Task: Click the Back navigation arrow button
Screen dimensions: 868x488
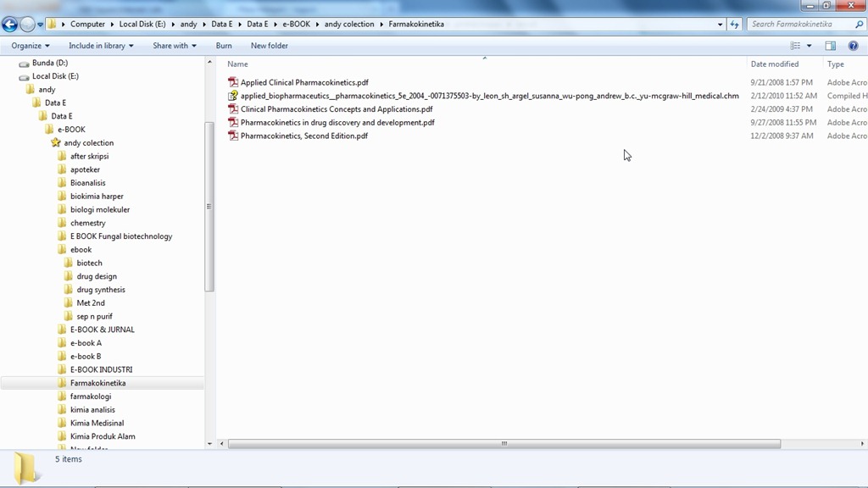Action: click(x=9, y=25)
